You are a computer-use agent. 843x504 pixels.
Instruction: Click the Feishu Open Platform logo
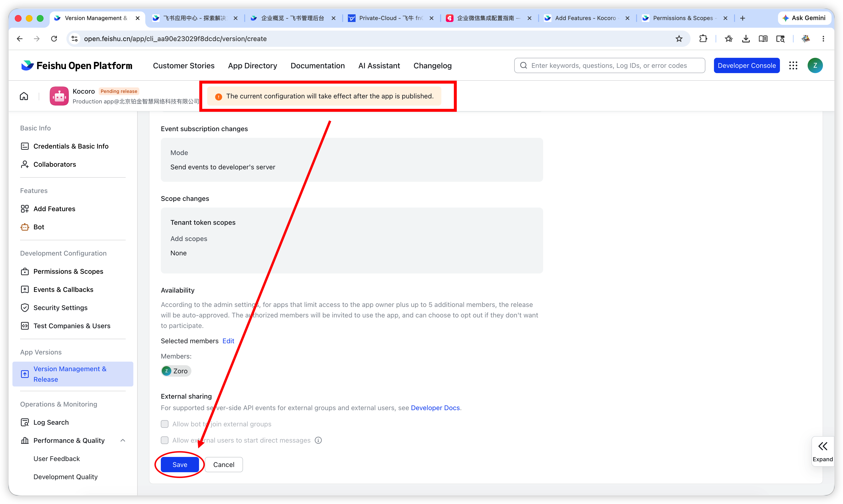click(x=76, y=65)
